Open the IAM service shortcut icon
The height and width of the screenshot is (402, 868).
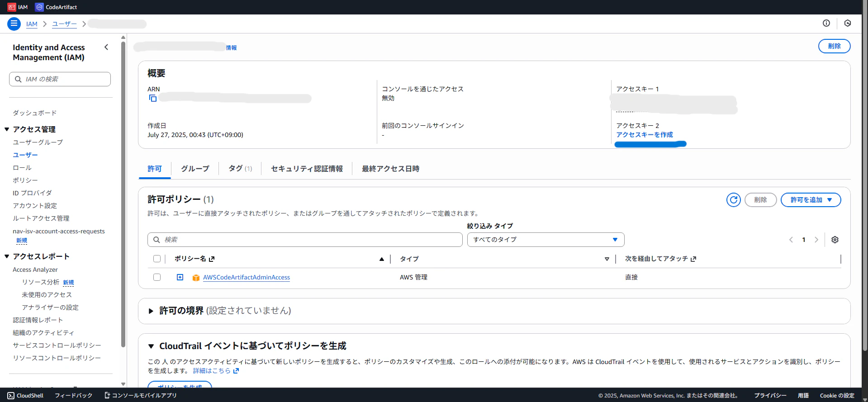click(12, 7)
